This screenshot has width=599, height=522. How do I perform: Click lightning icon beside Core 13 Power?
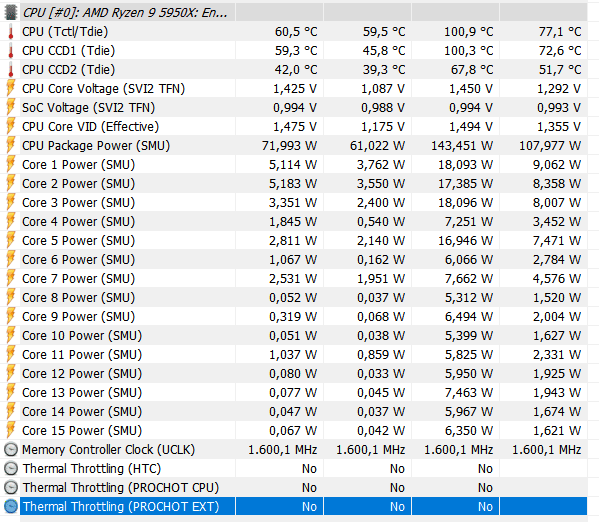[11, 392]
